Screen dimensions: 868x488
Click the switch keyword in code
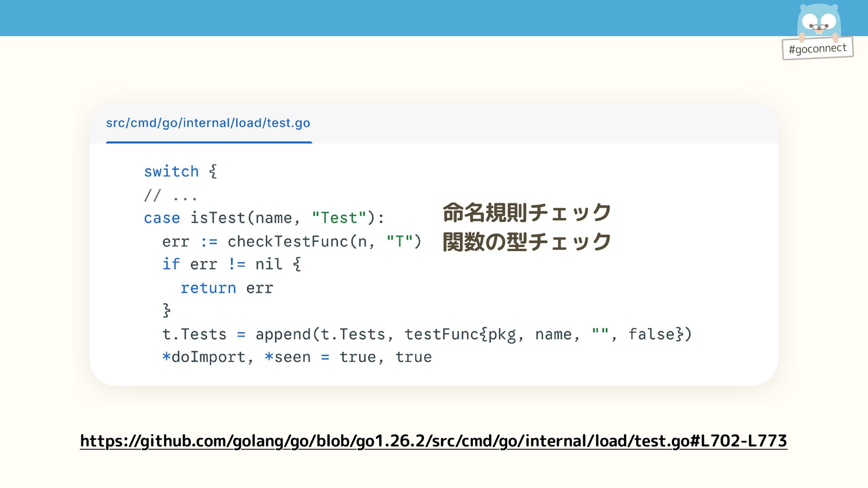pos(171,172)
